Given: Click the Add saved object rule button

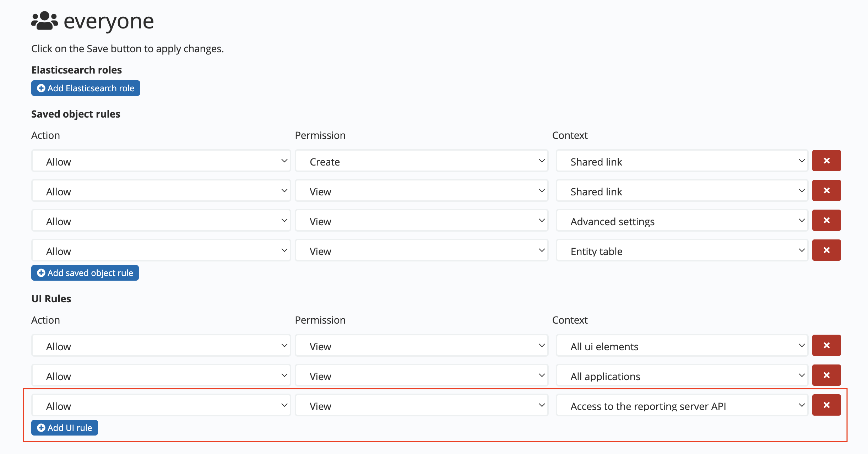Looking at the screenshot, I should pos(85,273).
